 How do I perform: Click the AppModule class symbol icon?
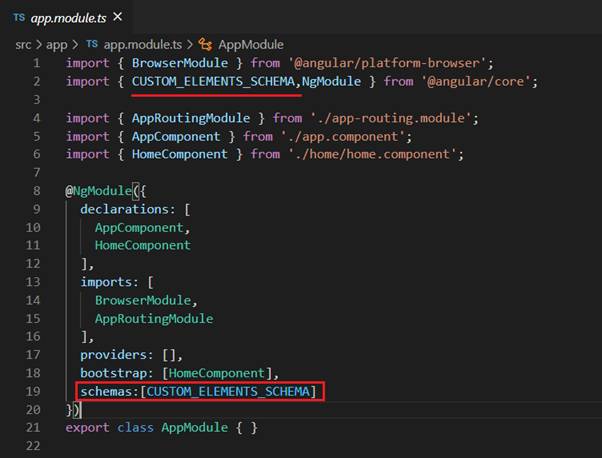coord(205,45)
